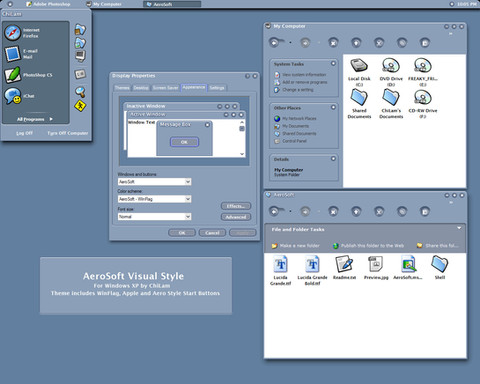The image size is (480, 384).
Task: Expand All Programs in the start menu
Action: pyautogui.click(x=35, y=119)
